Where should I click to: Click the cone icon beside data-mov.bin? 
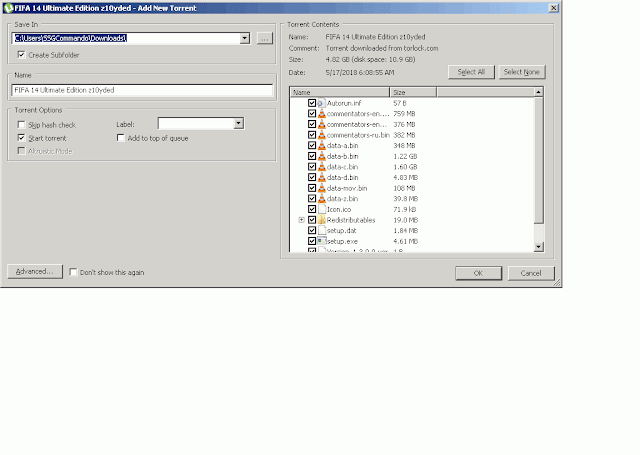click(322, 188)
